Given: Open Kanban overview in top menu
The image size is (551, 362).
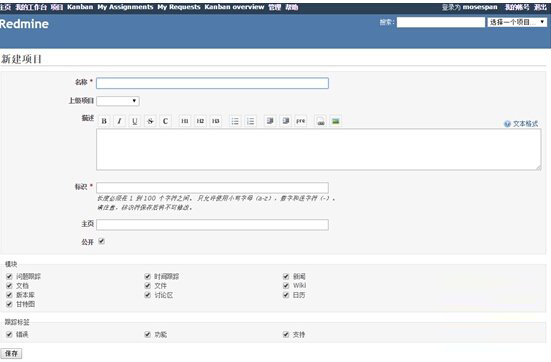Looking at the screenshot, I should tap(234, 7).
